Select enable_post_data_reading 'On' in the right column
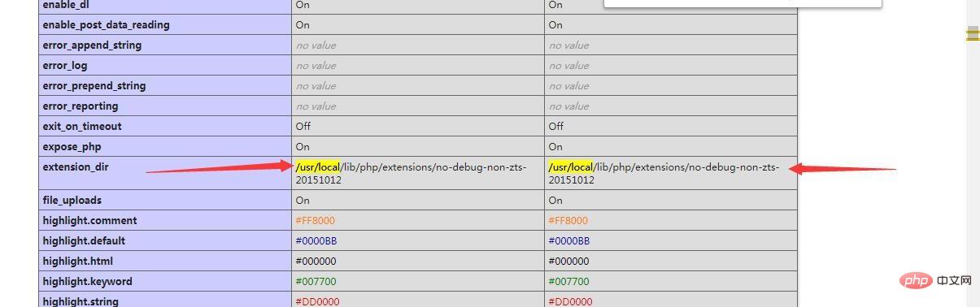Image resolution: width=980 pixels, height=307 pixels. [x=555, y=25]
